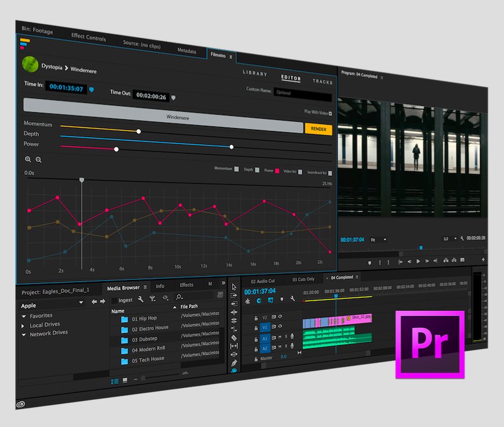Open the Filmstro TRACKS tab
Viewport: 504px width, 427px height.
(322, 82)
